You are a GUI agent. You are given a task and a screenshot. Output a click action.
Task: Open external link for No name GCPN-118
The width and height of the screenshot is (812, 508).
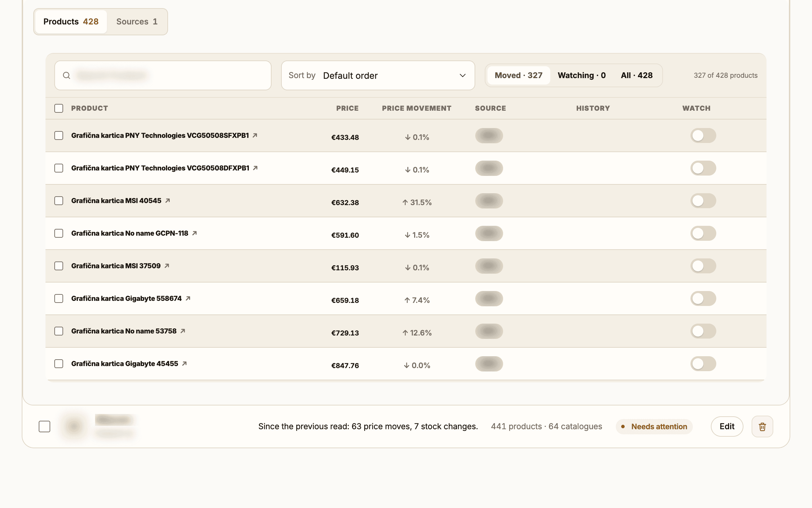click(x=194, y=233)
